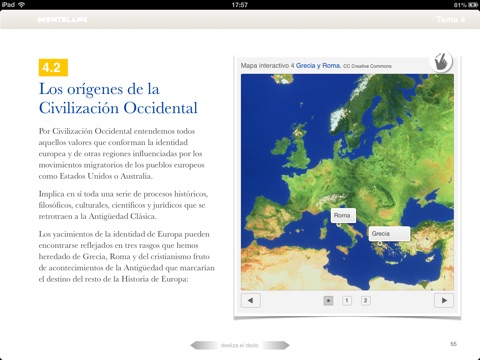Switch to map page 1
The image size is (480, 360).
347,301
